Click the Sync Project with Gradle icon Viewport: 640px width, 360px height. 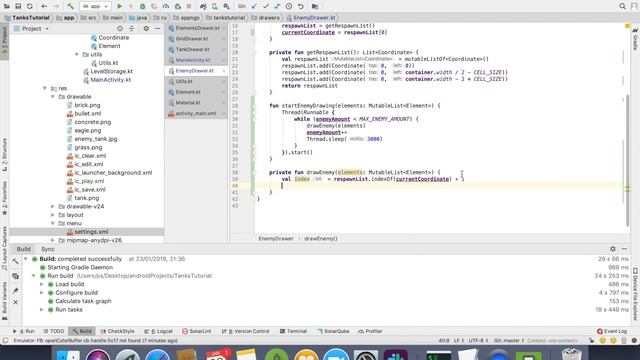[203, 6]
